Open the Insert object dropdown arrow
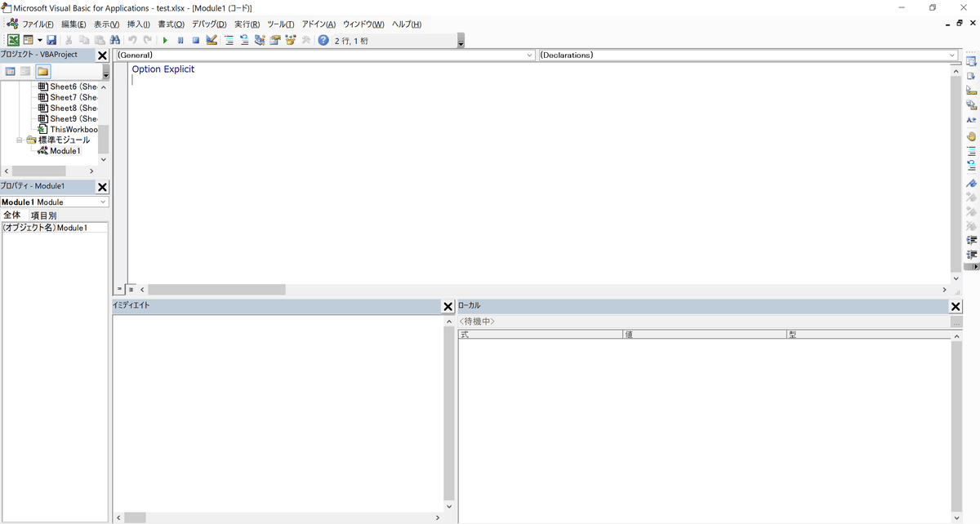This screenshot has height=524, width=980. (x=39, y=40)
